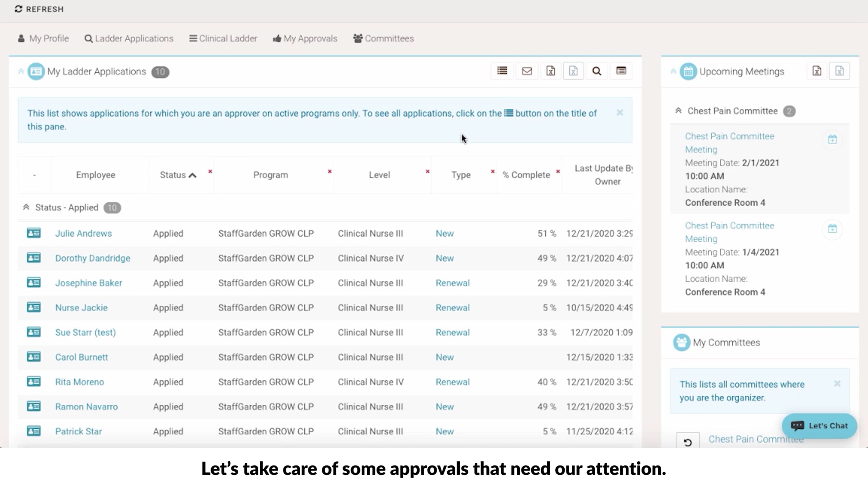Dismiss the blue approver info banner
This screenshot has width=868, height=488.
click(x=620, y=113)
